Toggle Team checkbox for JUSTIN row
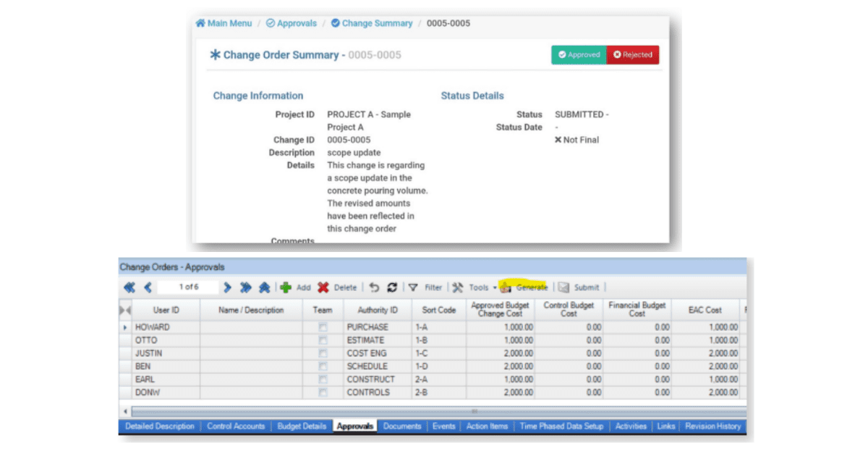The width and height of the screenshot is (868, 454). [x=323, y=353]
